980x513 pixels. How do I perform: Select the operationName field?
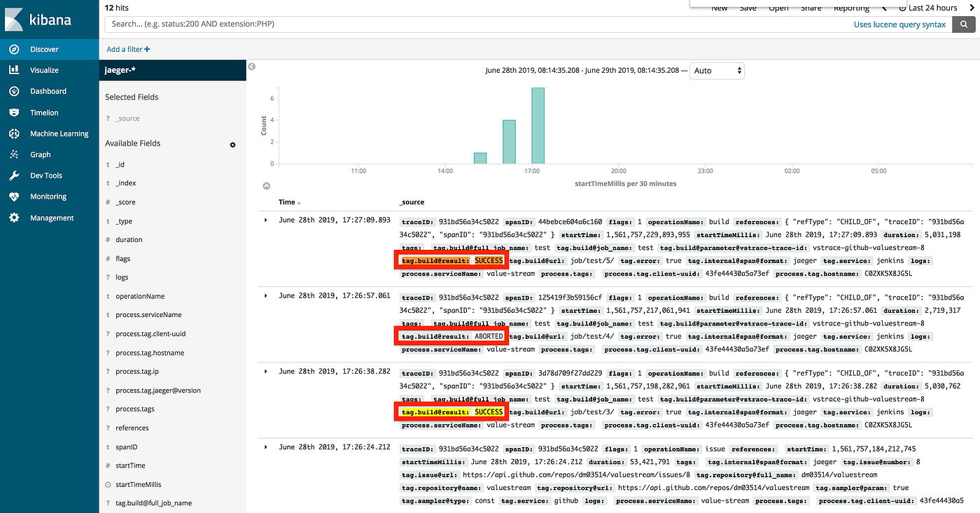tap(140, 297)
